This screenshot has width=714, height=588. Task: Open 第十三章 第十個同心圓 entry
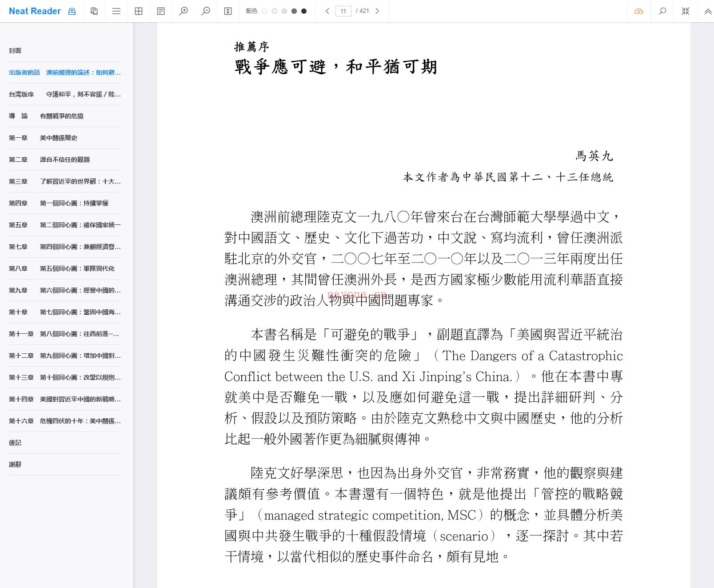pos(65,377)
